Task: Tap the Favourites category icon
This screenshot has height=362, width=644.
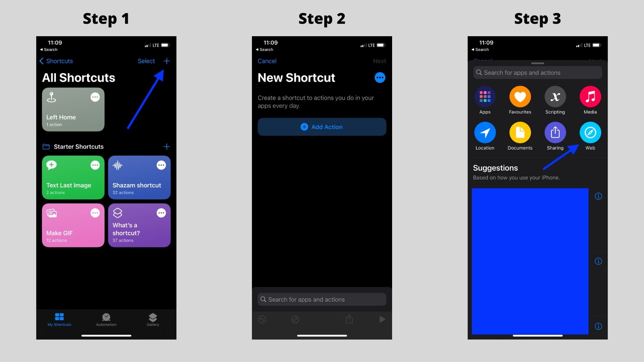Action: pos(520,96)
